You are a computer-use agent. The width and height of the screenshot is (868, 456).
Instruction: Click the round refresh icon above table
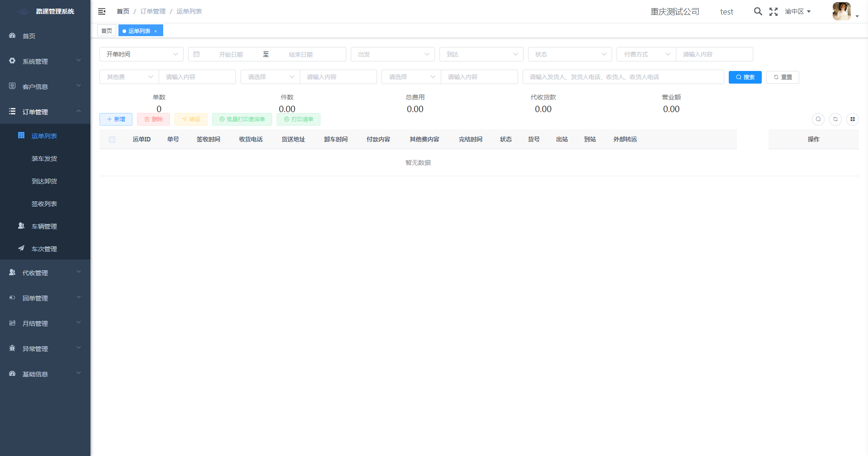(x=835, y=119)
